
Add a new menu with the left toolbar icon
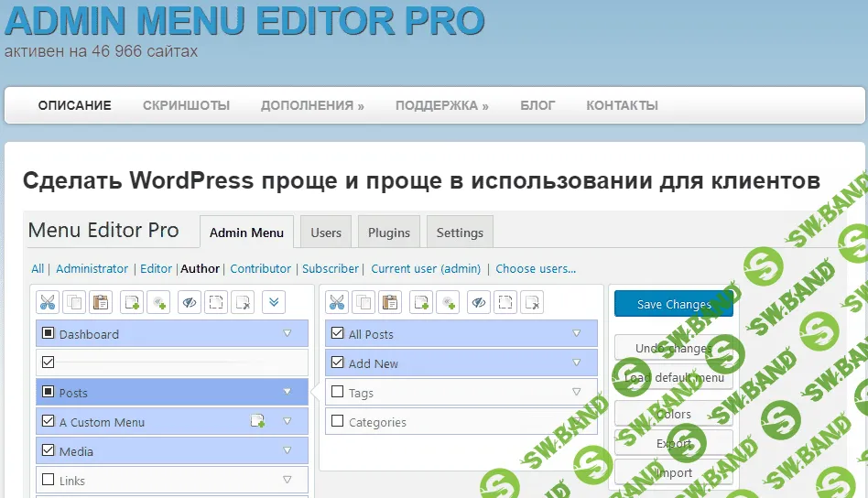tap(132, 303)
